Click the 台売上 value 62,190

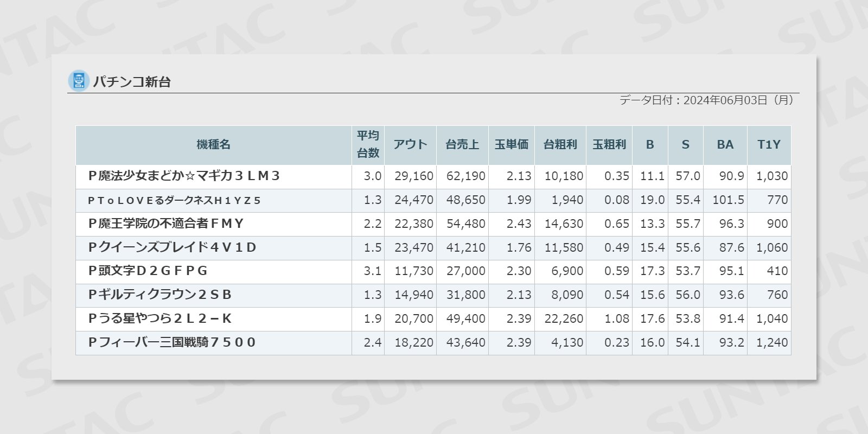[466, 176]
